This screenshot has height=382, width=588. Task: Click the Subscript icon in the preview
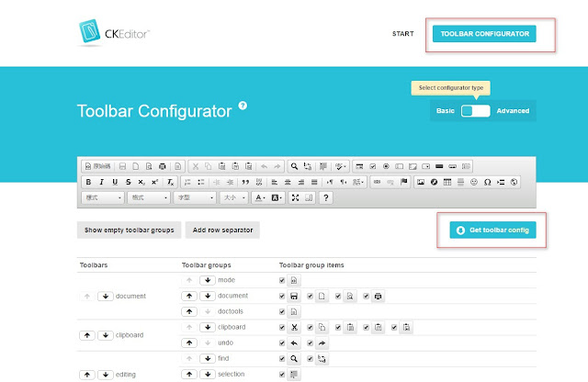[141, 182]
